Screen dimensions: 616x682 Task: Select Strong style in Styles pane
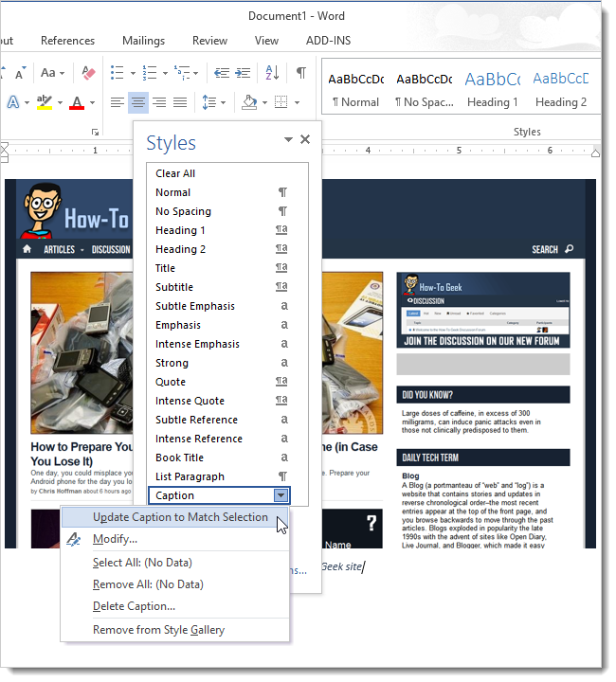tap(219, 363)
